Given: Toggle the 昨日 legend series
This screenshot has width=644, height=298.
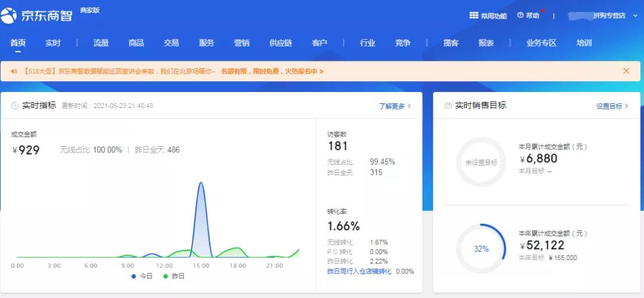Looking at the screenshot, I should coord(174,276).
